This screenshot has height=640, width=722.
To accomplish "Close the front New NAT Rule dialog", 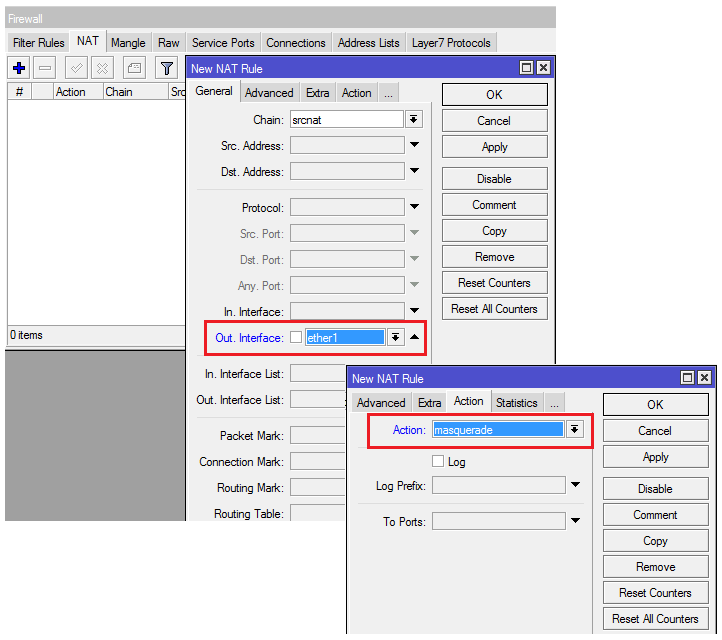I will (705, 378).
